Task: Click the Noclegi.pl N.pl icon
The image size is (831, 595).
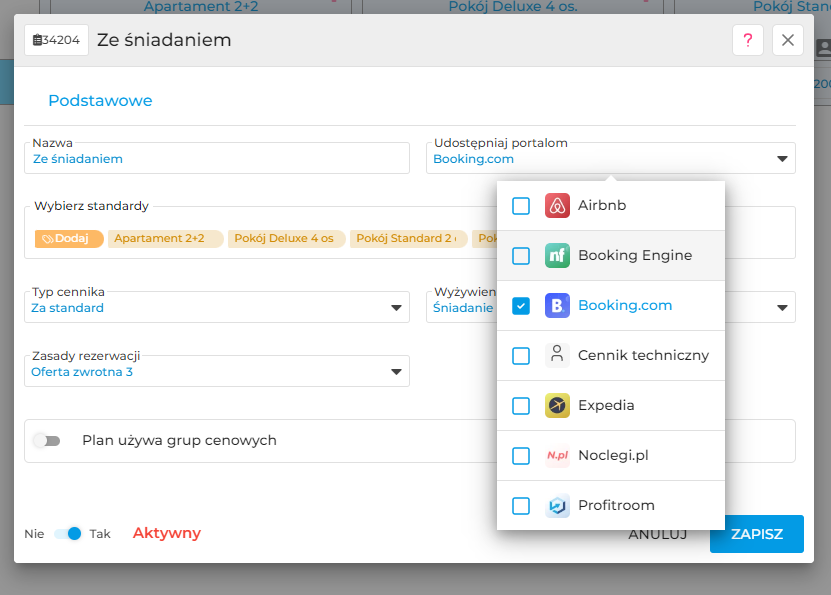Action: click(x=557, y=455)
